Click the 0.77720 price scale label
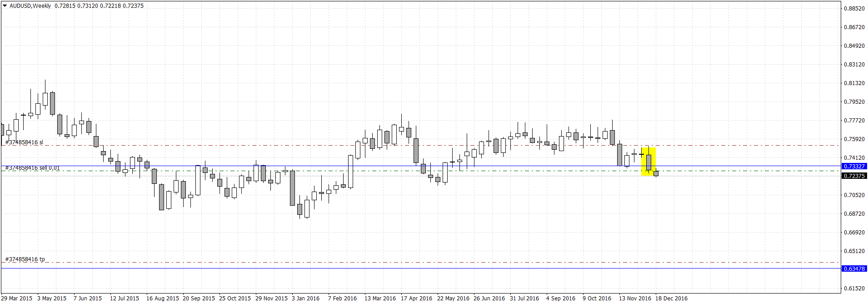 click(x=854, y=121)
